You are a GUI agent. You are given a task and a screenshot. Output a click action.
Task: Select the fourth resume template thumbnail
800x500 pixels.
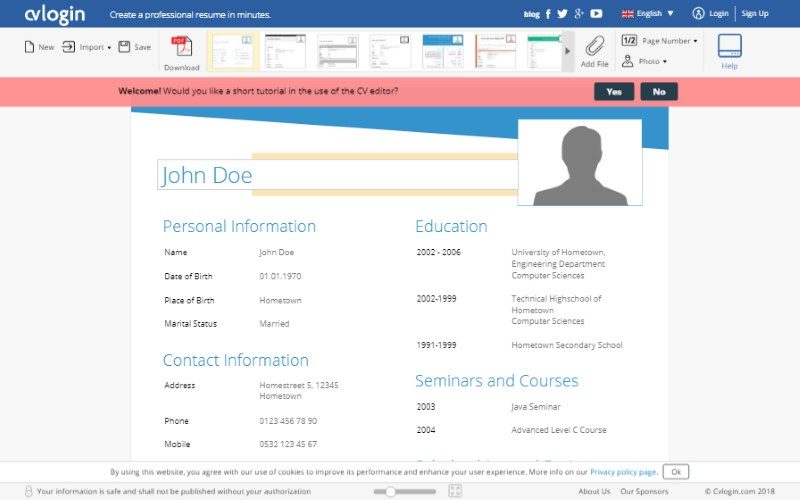[x=390, y=51]
